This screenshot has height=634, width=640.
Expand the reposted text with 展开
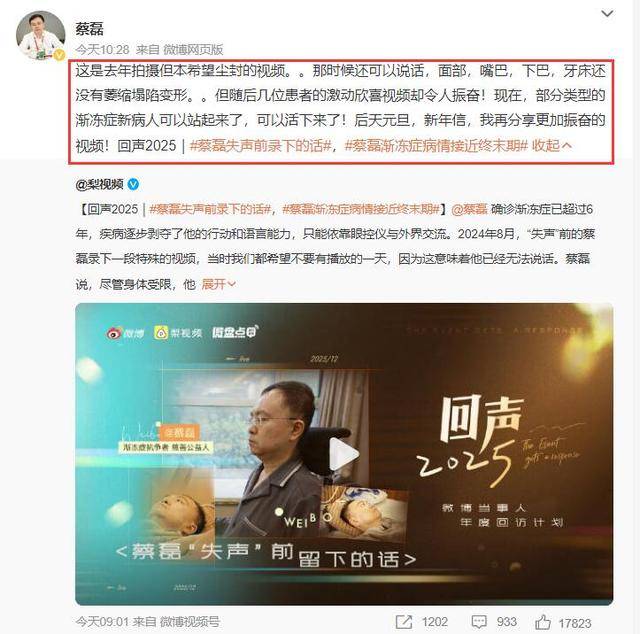[x=218, y=284]
